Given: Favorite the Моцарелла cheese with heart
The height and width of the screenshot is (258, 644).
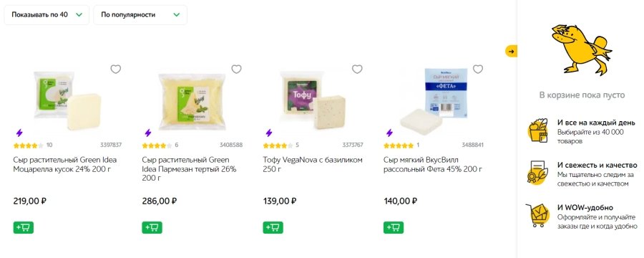Looking at the screenshot, I should click(116, 69).
